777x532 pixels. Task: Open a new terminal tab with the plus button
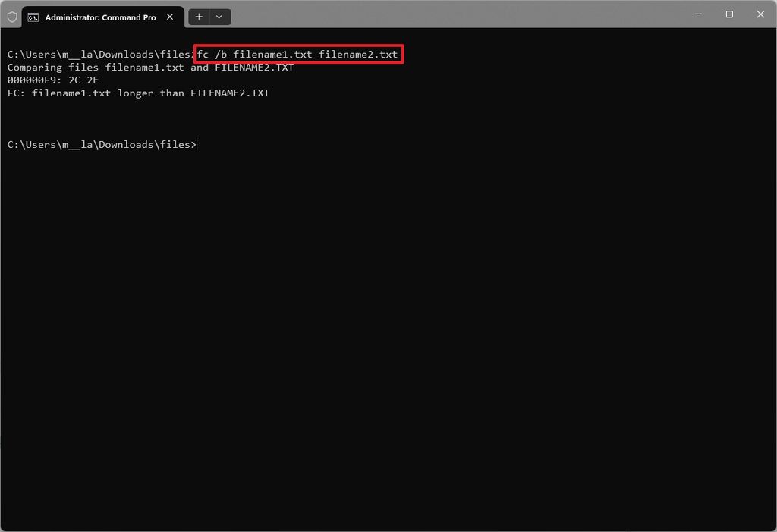pos(198,16)
